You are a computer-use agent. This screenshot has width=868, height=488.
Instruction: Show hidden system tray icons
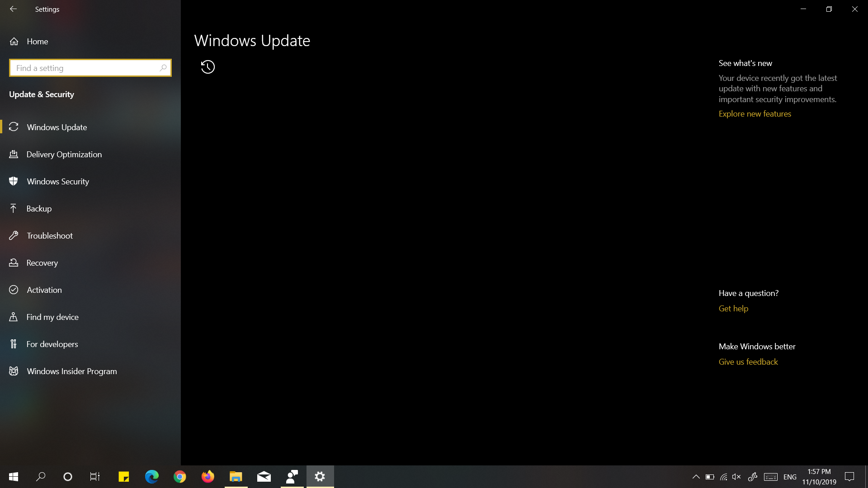[x=696, y=477]
